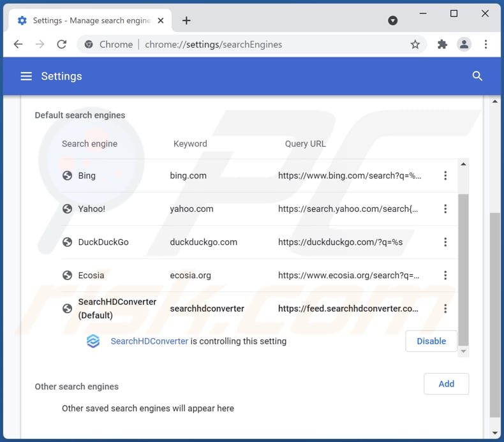The width and height of the screenshot is (504, 442).
Task: Open the Extensions puzzle icon
Action: point(442,45)
